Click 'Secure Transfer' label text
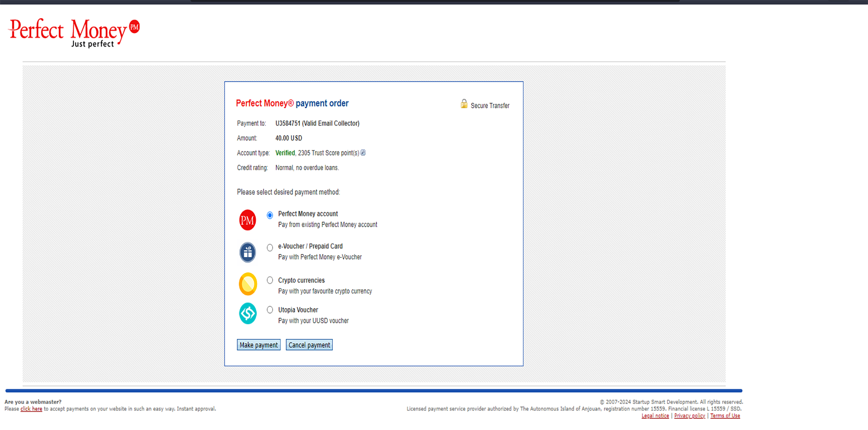The height and width of the screenshot is (430, 868). point(490,105)
